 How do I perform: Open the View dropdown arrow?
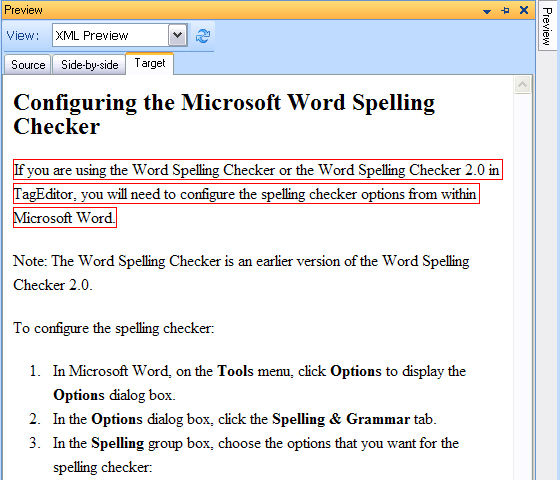(178, 35)
